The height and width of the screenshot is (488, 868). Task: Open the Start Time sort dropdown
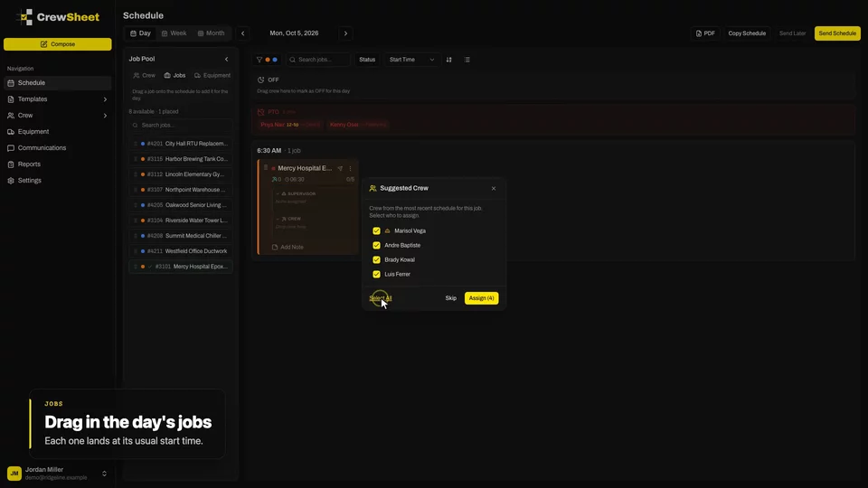coord(411,60)
